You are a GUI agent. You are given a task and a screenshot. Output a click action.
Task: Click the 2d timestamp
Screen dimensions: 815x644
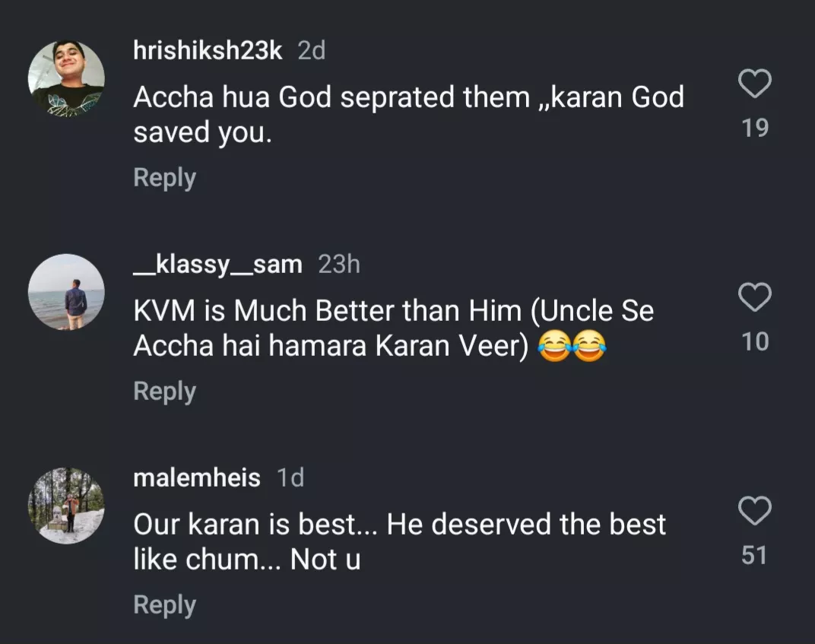[x=311, y=51]
